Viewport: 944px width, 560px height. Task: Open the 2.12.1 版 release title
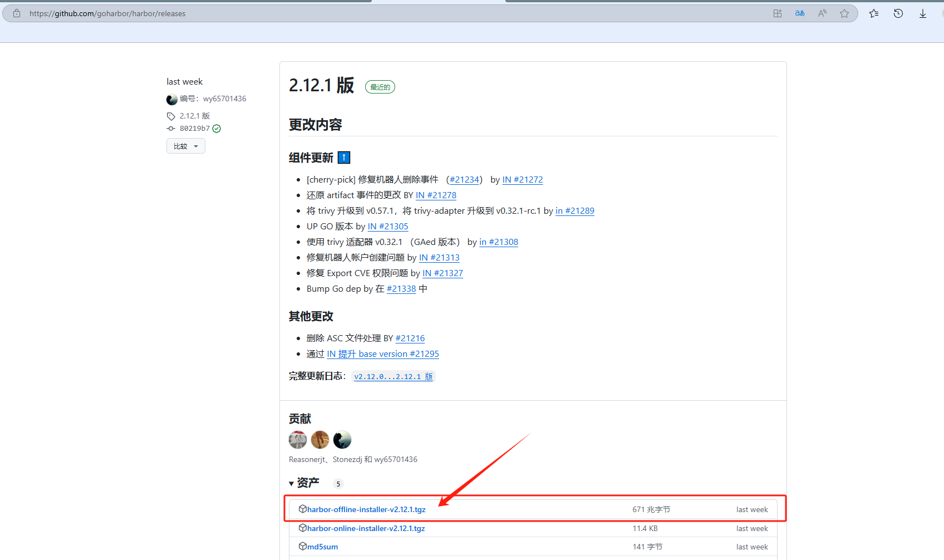(x=322, y=85)
